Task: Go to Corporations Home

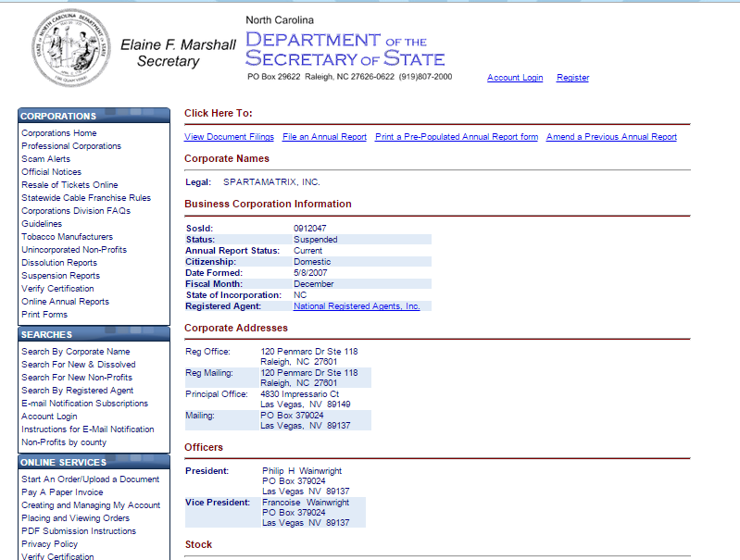Action: 59,133
